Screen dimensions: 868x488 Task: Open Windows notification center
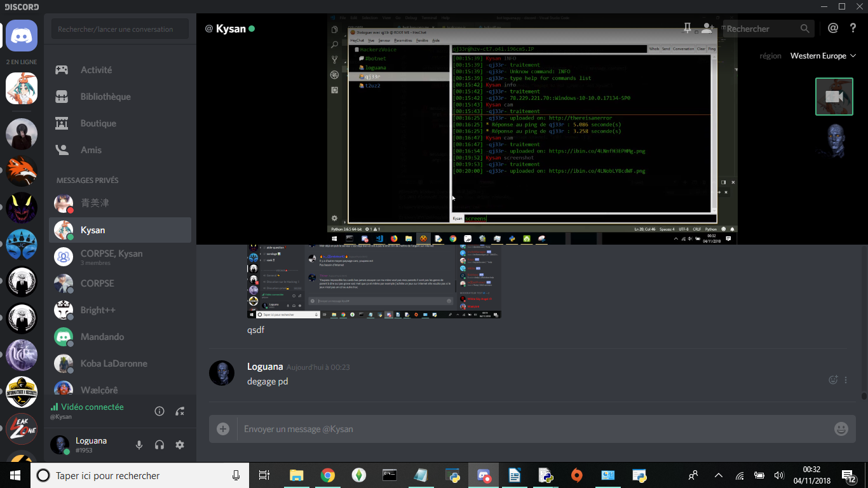[x=849, y=475]
